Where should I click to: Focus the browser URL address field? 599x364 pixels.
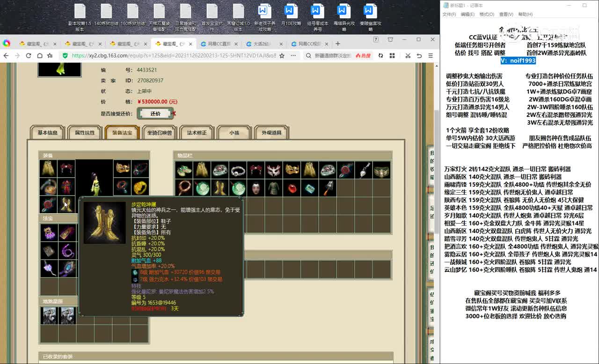(174, 55)
